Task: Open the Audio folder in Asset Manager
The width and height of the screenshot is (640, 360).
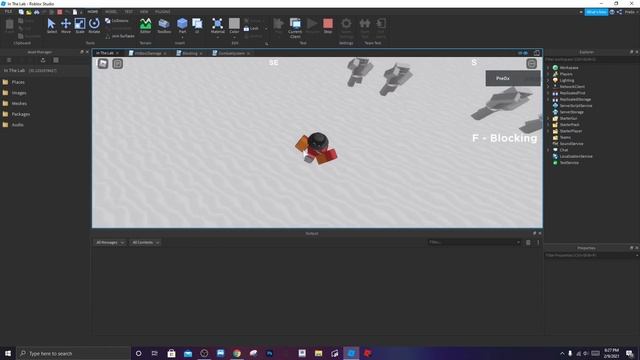Action: pos(13,125)
